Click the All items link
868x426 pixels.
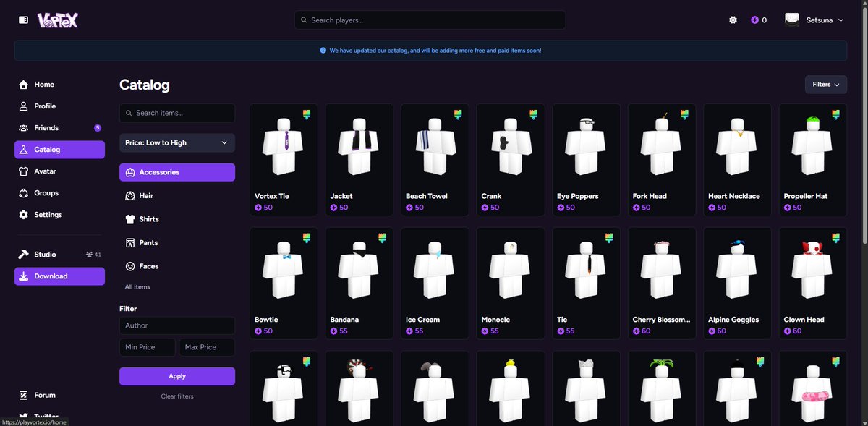(x=137, y=287)
